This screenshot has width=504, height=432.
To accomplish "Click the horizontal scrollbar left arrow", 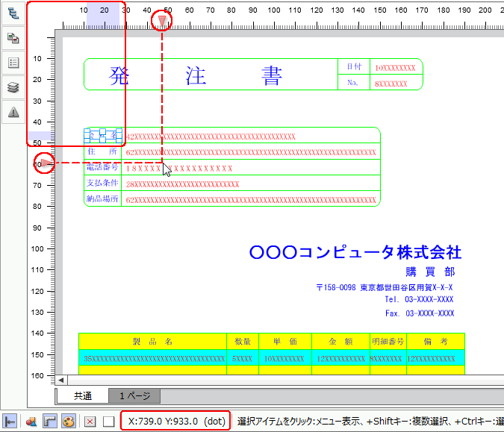I will pyautogui.click(x=61, y=381).
